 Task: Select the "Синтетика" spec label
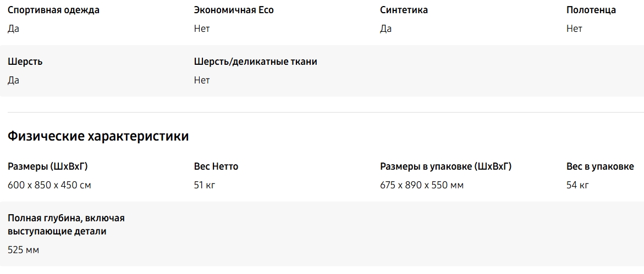tap(404, 10)
